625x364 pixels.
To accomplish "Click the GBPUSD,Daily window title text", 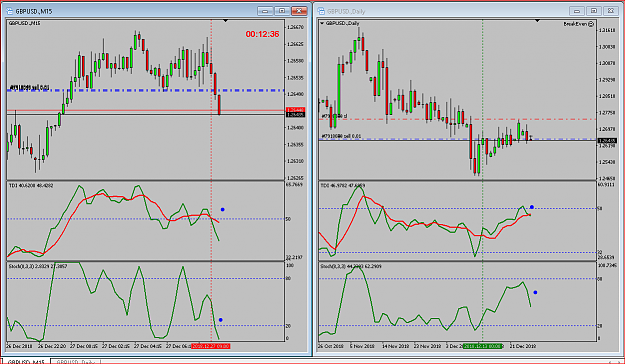I will pyautogui.click(x=346, y=11).
